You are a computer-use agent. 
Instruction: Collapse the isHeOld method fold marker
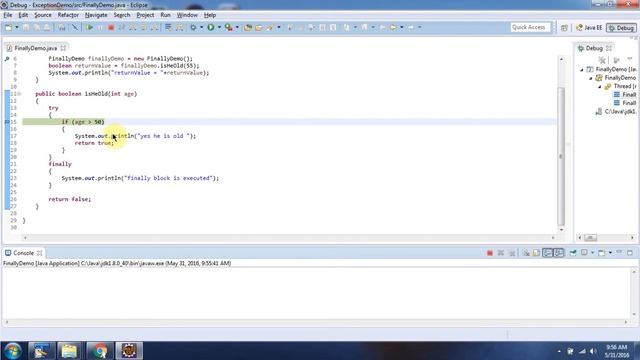(20, 94)
